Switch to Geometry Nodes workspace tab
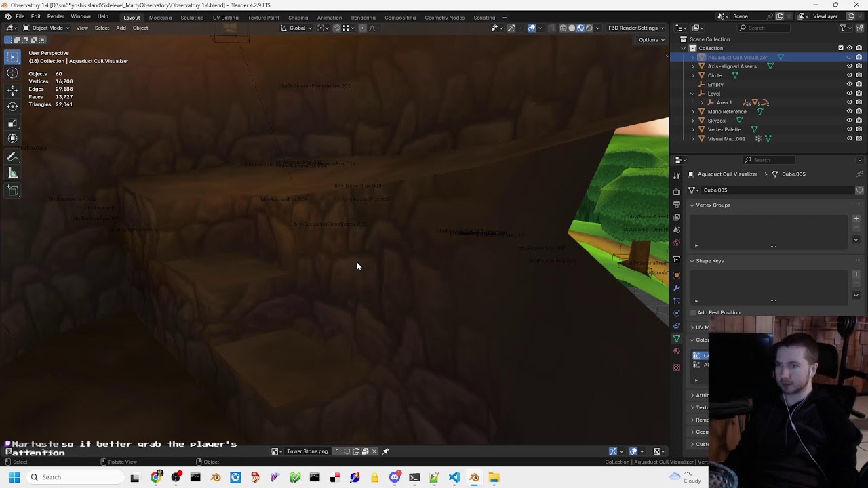The width and height of the screenshot is (868, 488). tap(444, 17)
